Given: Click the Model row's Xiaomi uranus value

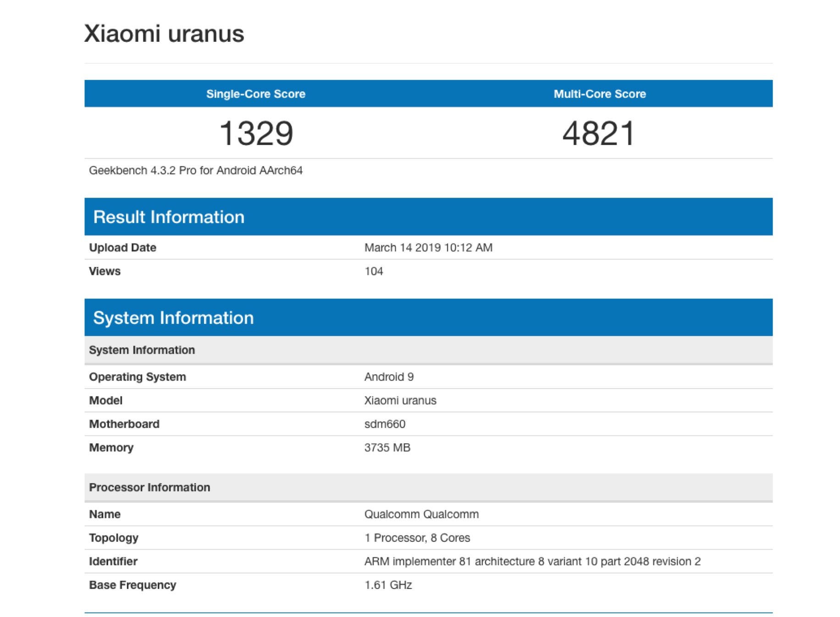Looking at the screenshot, I should [x=400, y=400].
